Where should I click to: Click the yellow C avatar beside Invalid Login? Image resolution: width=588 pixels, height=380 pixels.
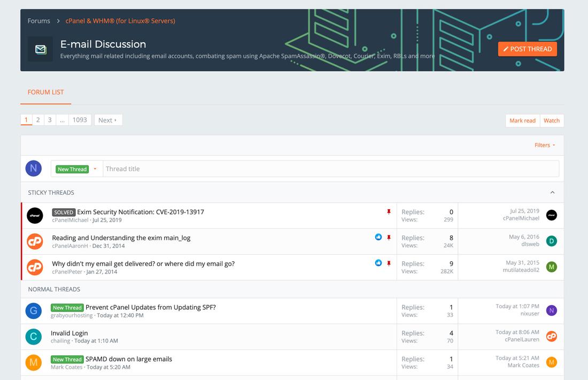34,336
